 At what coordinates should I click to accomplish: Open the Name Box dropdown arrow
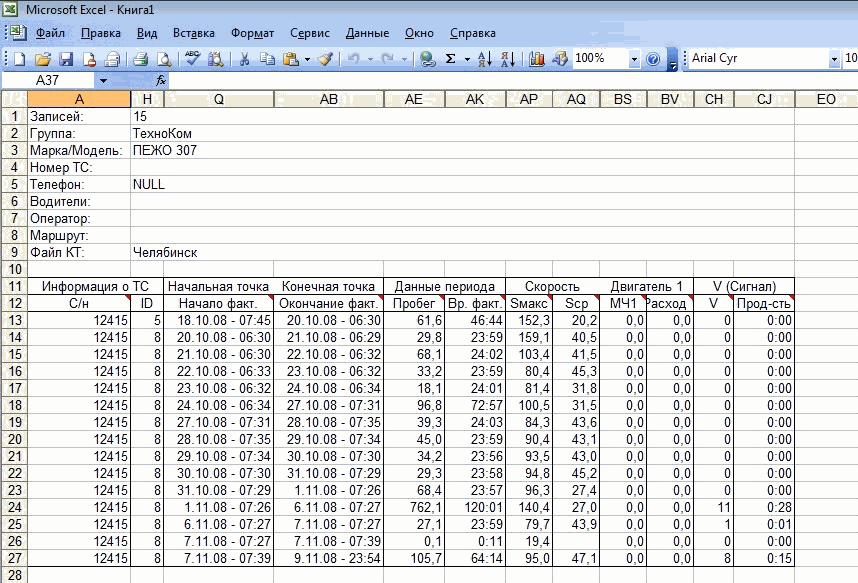103,79
